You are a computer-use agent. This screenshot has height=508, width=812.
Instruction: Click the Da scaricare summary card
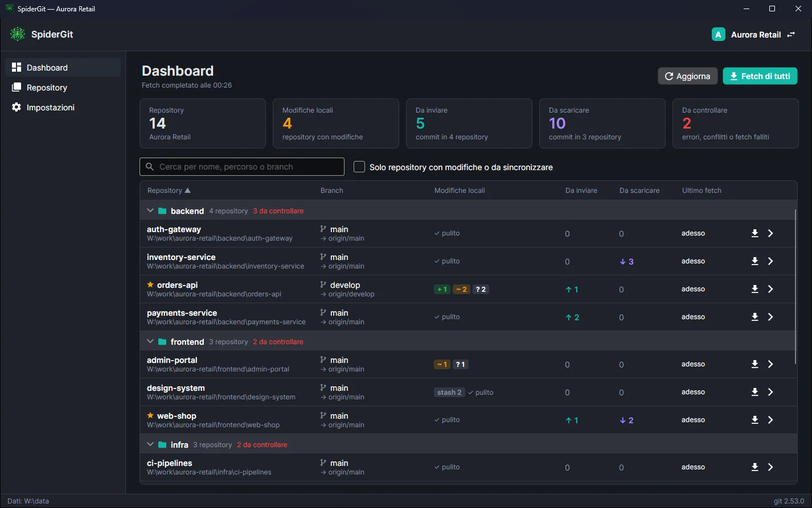click(x=602, y=123)
